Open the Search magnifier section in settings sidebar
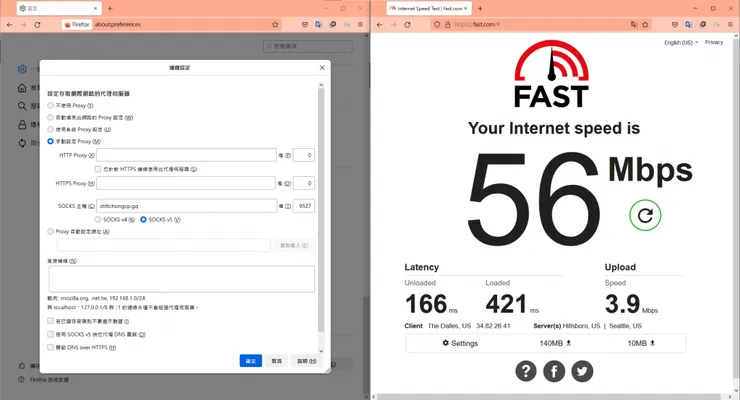This screenshot has width=740, height=400. tap(22, 106)
